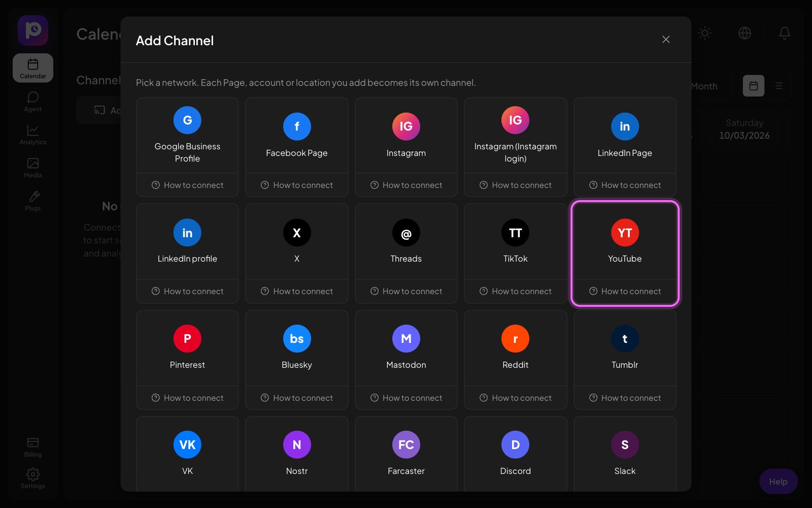Click the Postiz logo in sidebar

pyautogui.click(x=33, y=30)
